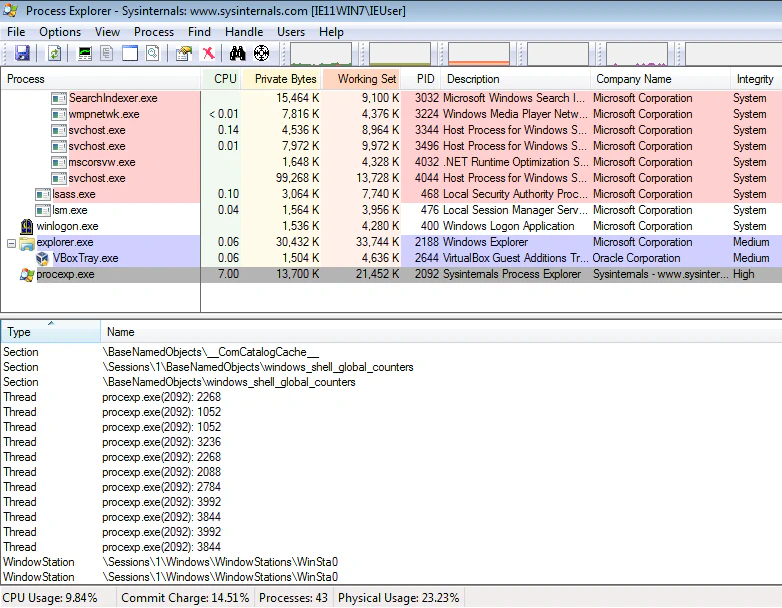Image resolution: width=782 pixels, height=608 pixels.
Task: Click the commit history graph in toolbar
Action: pyautogui.click(x=399, y=54)
